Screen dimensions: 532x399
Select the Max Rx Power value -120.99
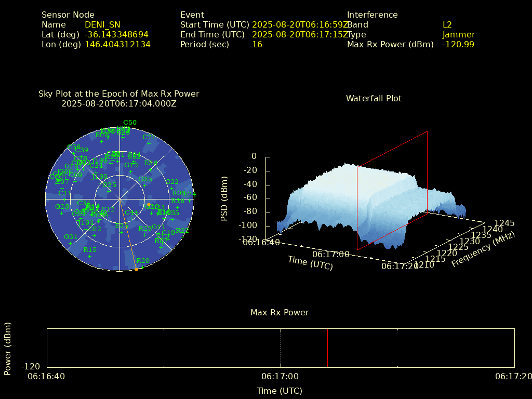click(458, 44)
